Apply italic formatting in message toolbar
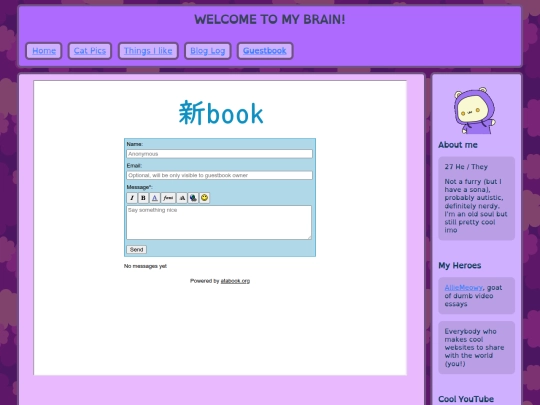The width and height of the screenshot is (540, 405). [x=132, y=198]
